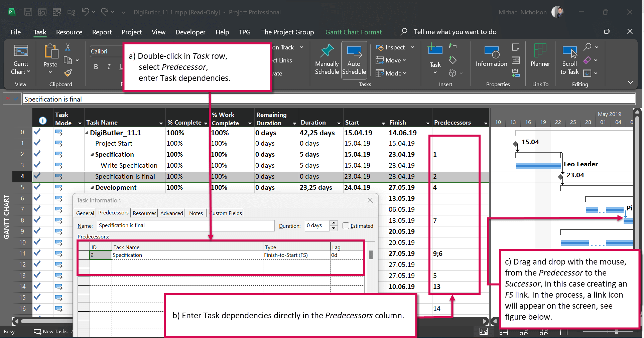Screen dimensions: 644x338
Task: Open the Mode dropdown in Tasks group
Action: pos(392,73)
